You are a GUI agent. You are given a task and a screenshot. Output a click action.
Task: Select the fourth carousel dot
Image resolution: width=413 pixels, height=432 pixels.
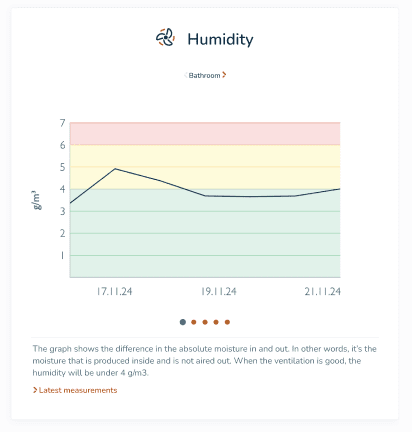pos(216,322)
